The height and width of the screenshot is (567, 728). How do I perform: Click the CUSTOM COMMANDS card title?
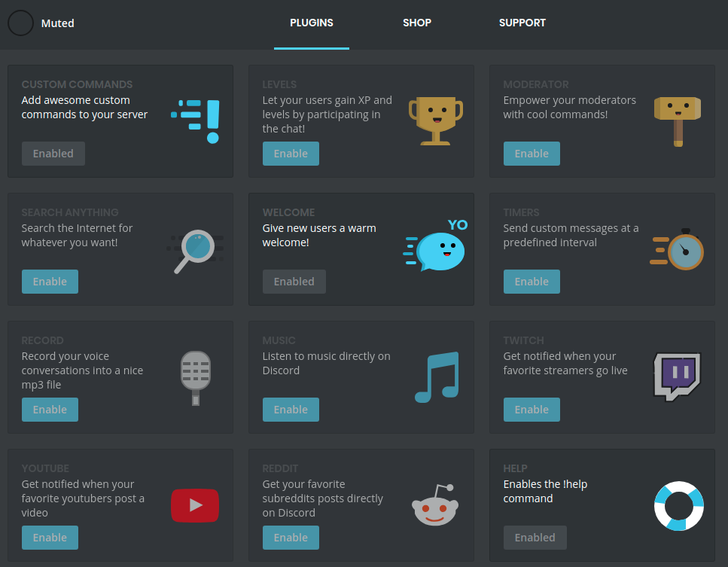(77, 84)
